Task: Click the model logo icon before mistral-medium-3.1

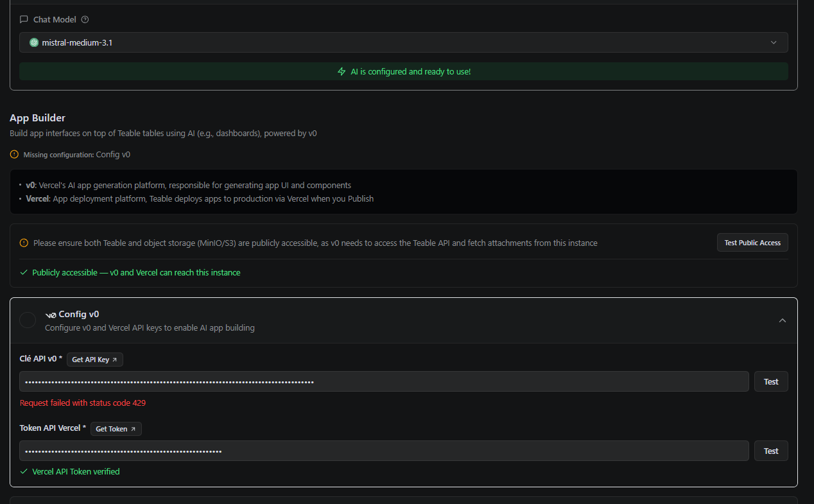Action: click(x=34, y=43)
